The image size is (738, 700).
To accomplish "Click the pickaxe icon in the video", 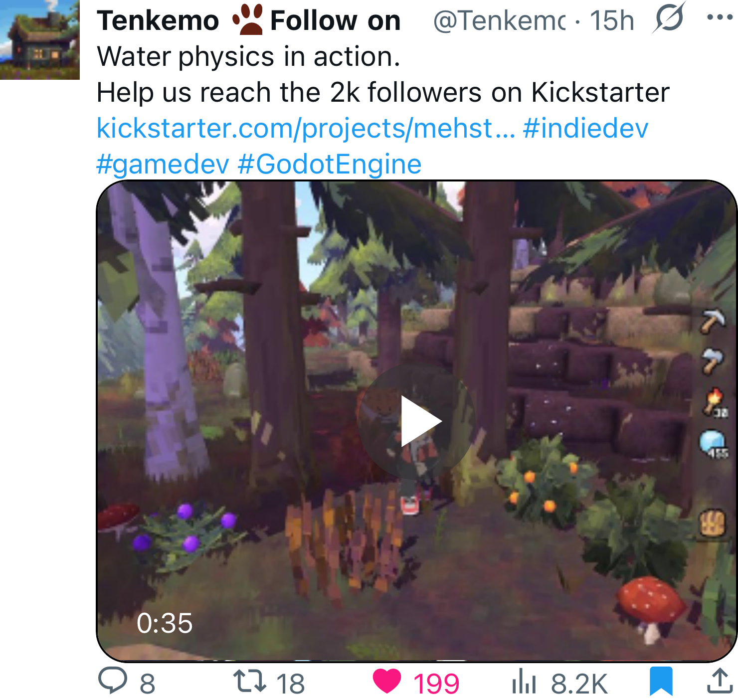I will tap(713, 321).
